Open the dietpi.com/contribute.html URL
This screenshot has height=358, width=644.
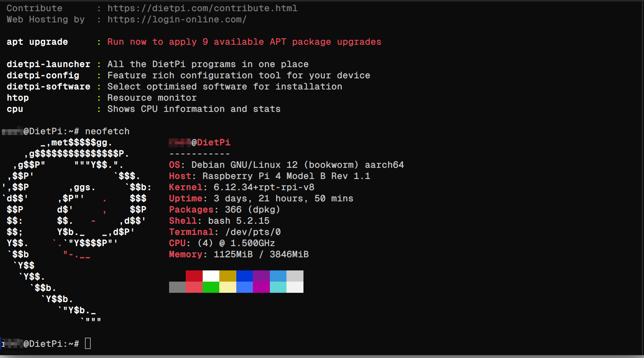[x=202, y=8]
